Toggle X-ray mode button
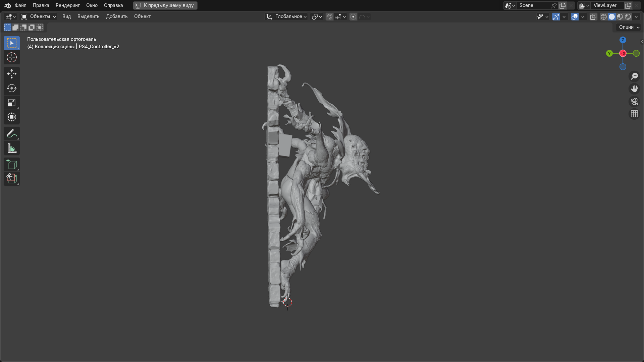 pyautogui.click(x=593, y=17)
